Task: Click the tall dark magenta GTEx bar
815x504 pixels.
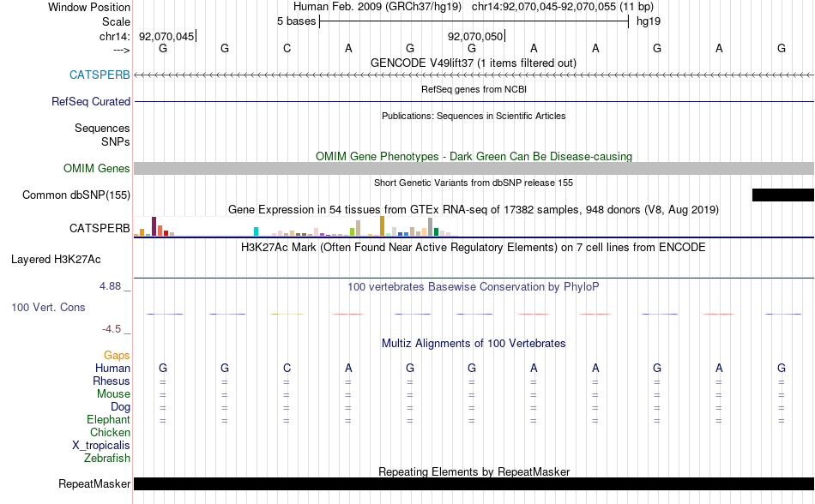Action: point(154,226)
